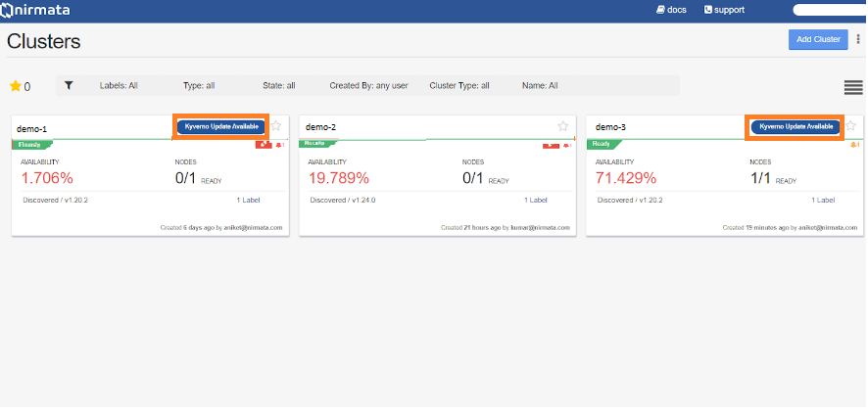Click demo-3 availability value 71.429%
868x411 pixels.
click(x=626, y=178)
